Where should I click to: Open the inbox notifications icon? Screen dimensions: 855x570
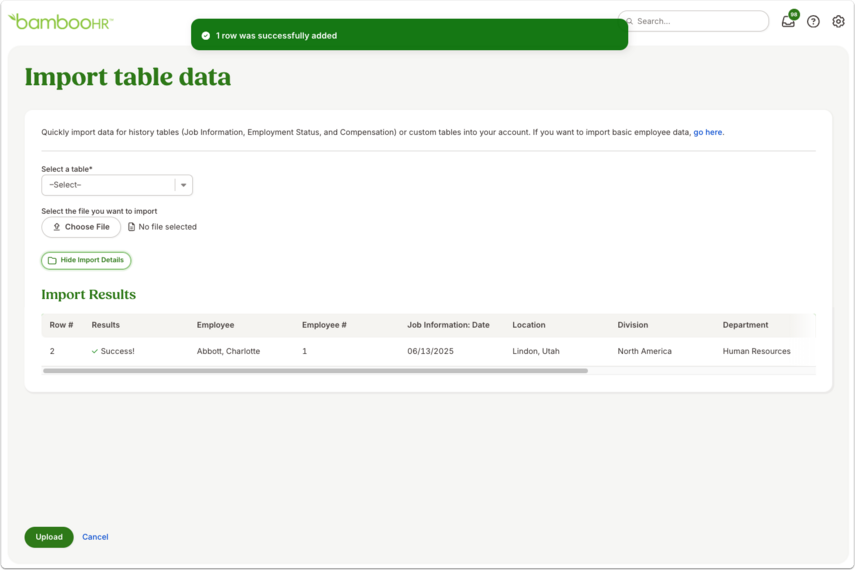pyautogui.click(x=788, y=21)
